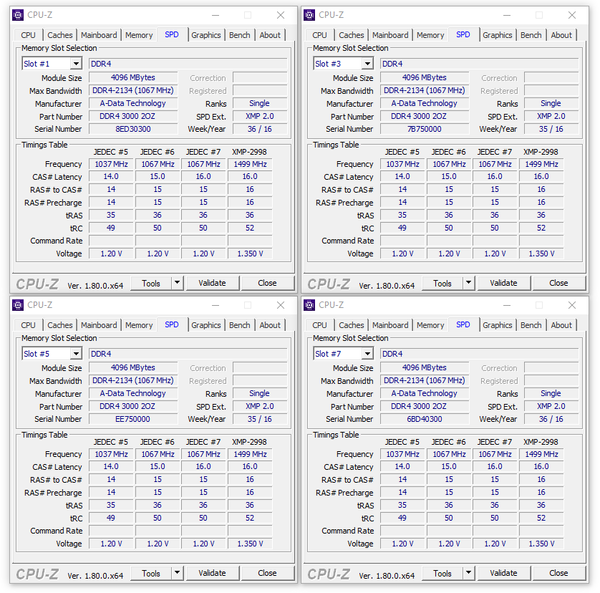Click A-Data Technology manufacturer in Slot #5 window
Image resolution: width=600 pixels, height=593 pixels.
pyautogui.click(x=133, y=393)
